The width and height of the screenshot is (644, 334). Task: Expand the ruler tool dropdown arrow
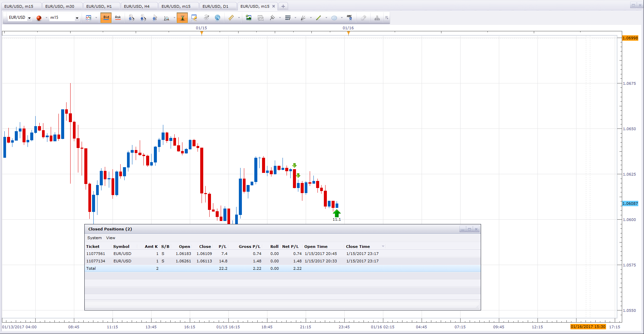pos(239,18)
